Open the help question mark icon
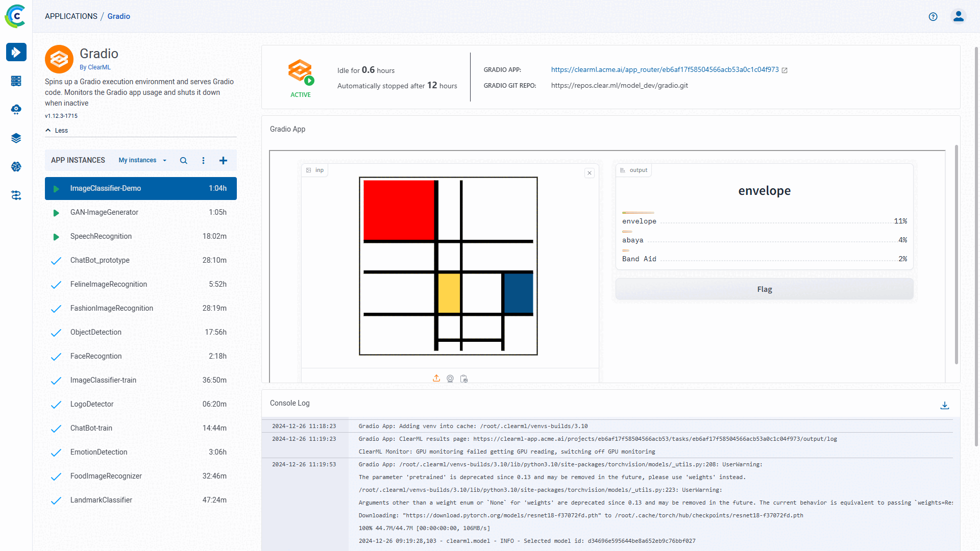The height and width of the screenshot is (551, 980). point(934,16)
